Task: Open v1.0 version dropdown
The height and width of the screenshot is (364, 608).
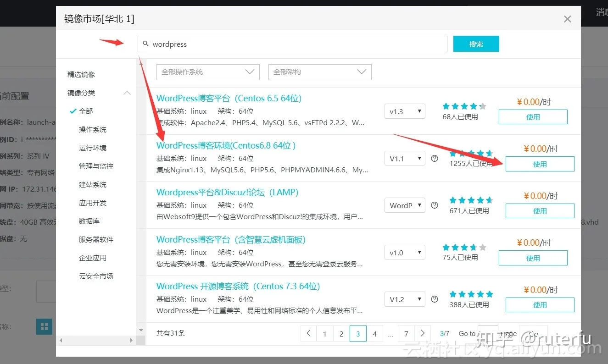Action: point(405,253)
